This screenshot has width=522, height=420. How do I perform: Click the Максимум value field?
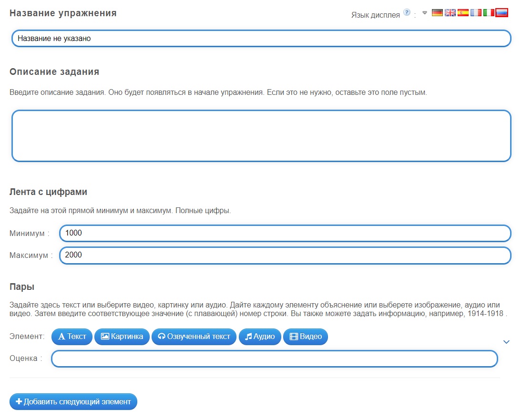[285, 255]
